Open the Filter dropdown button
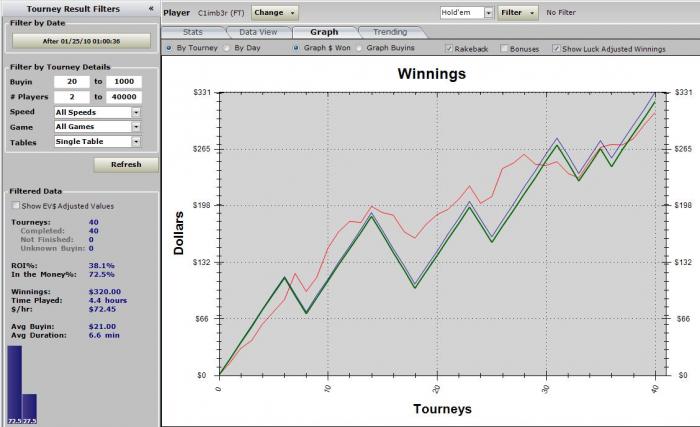The width and height of the screenshot is (700, 427). (518, 13)
